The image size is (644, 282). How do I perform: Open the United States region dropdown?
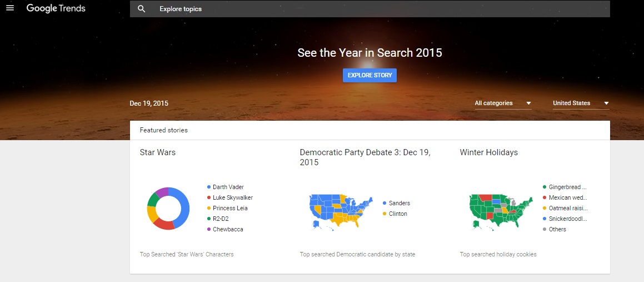coord(581,103)
